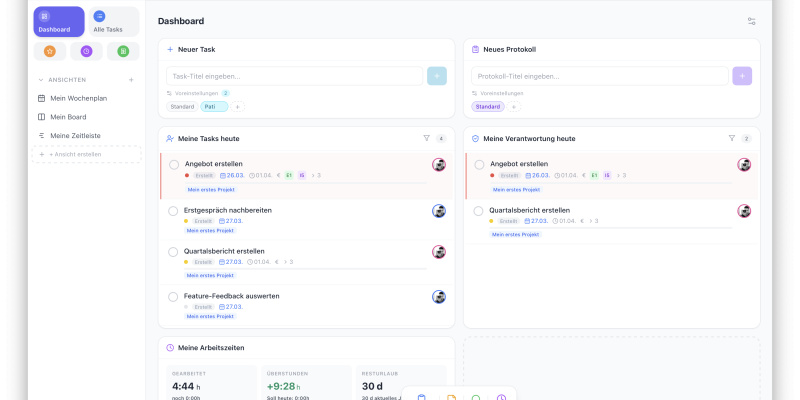Screen dimensions: 800x400
Task: Expand the '> 3' subtasks of Angebot erstellen in Meine Tasks
Action: [316, 176]
